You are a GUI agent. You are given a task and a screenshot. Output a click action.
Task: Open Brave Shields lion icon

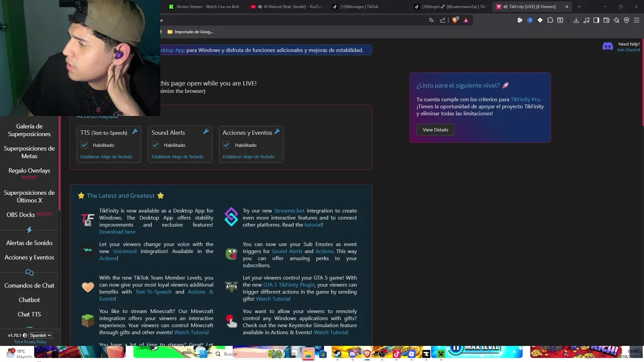coord(455,20)
